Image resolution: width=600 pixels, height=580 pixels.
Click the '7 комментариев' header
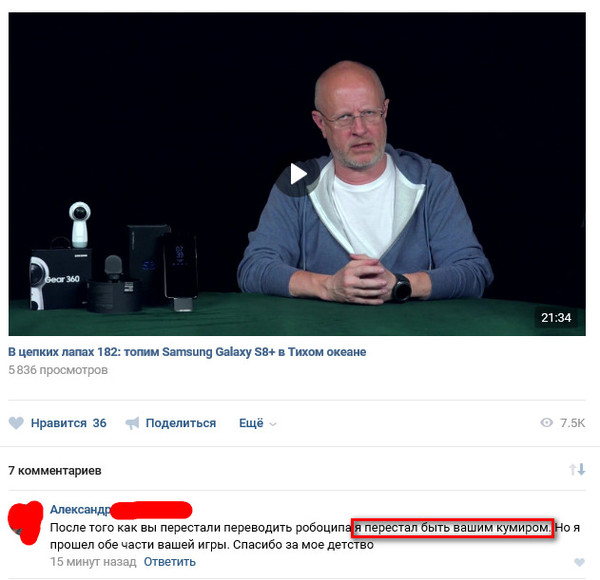(55, 471)
